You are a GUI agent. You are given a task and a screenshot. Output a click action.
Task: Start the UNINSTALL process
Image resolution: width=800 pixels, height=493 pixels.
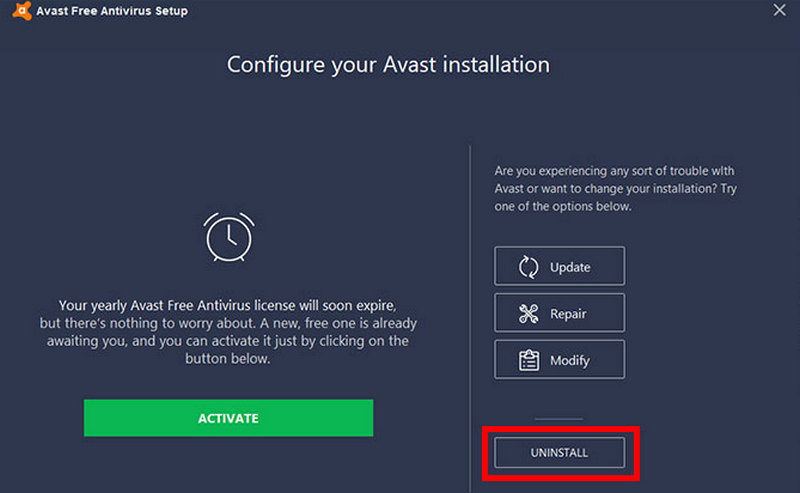point(559,453)
